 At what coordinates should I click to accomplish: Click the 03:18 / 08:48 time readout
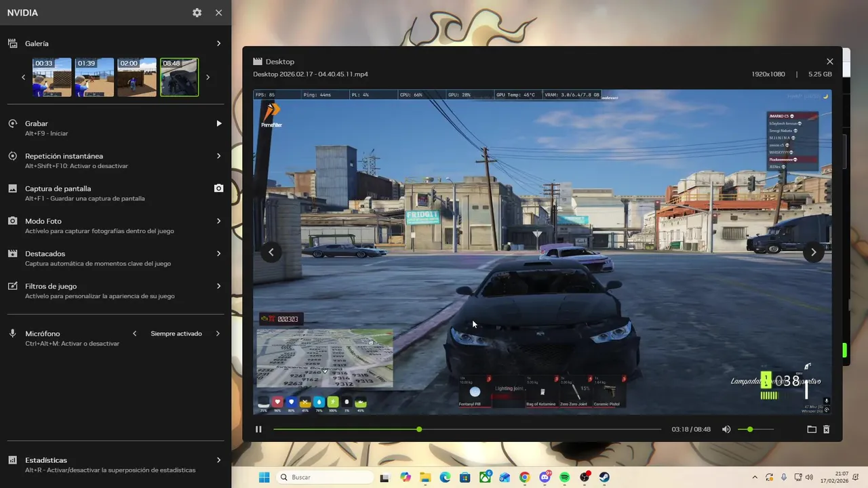(691, 429)
